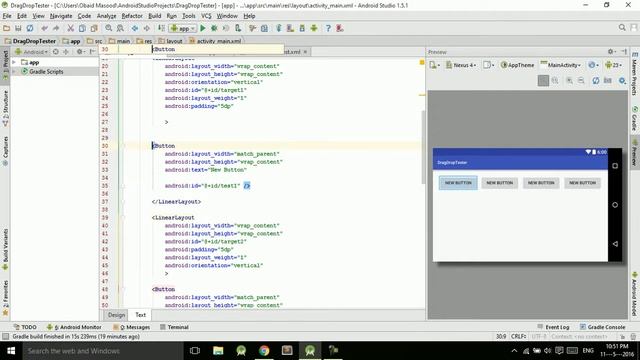Click the layout breadcrumb folder
Image resolution: width=640 pixels, height=360 pixels.
(x=171, y=41)
